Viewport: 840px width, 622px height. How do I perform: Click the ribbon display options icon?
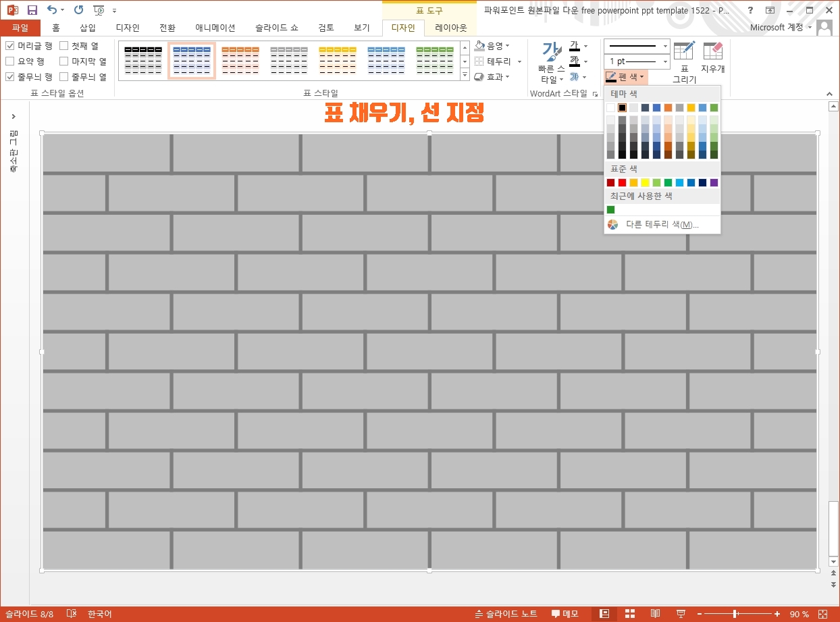pyautogui.click(x=770, y=10)
